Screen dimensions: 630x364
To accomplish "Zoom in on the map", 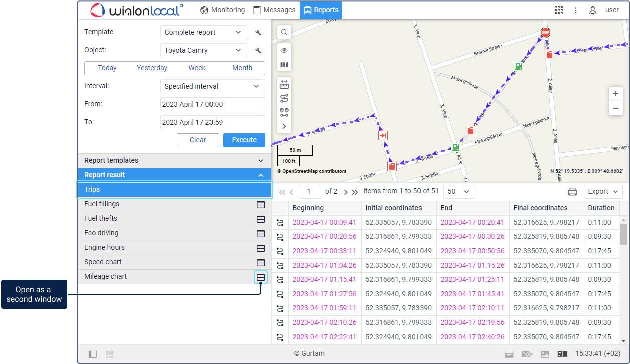I will 616,94.
